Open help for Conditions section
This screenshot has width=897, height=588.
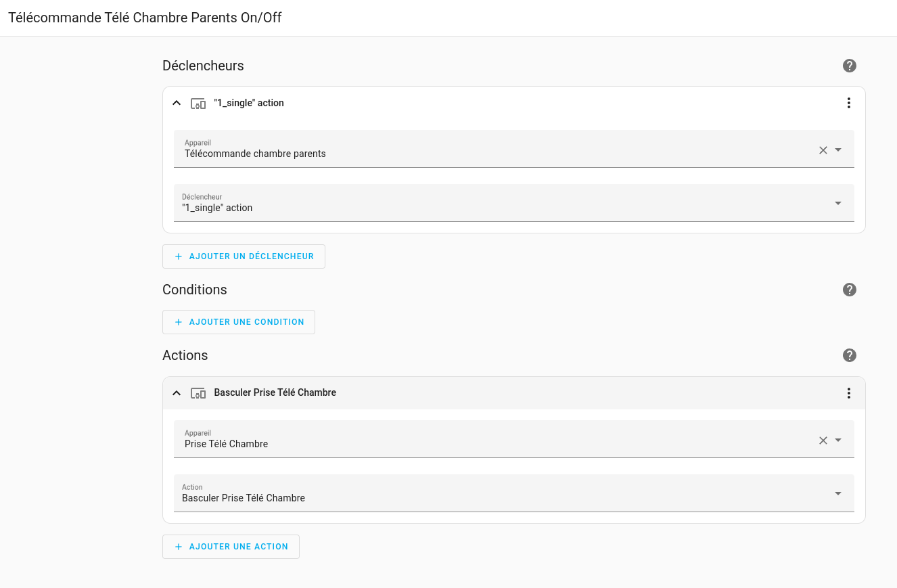(850, 290)
